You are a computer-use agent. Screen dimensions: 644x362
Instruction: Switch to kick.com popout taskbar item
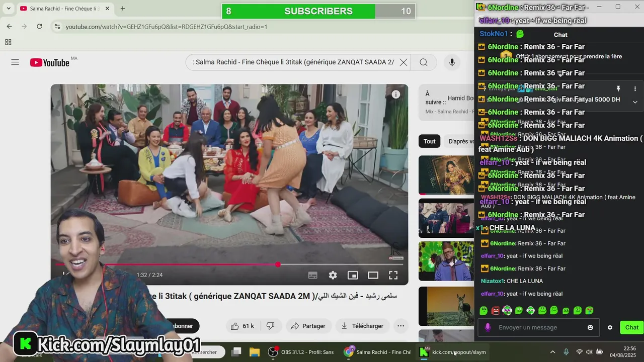[x=453, y=352]
